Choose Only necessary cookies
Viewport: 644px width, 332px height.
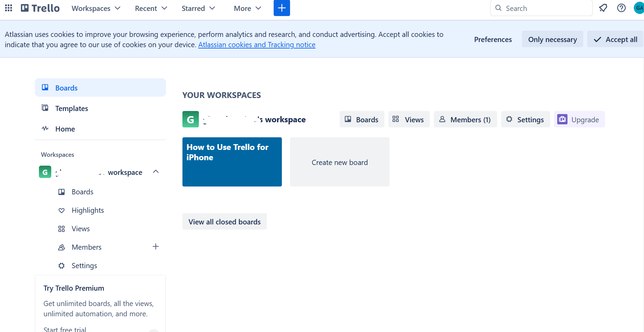click(552, 39)
